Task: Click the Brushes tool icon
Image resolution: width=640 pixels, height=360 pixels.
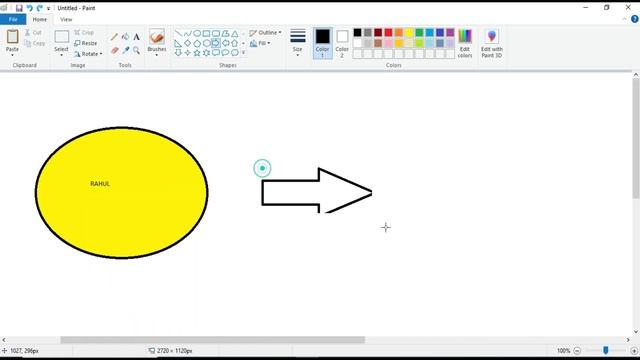Action: pos(157,37)
